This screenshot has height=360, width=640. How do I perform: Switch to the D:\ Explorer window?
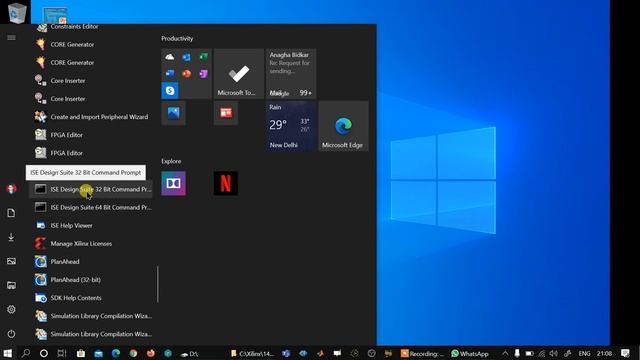click(189, 353)
